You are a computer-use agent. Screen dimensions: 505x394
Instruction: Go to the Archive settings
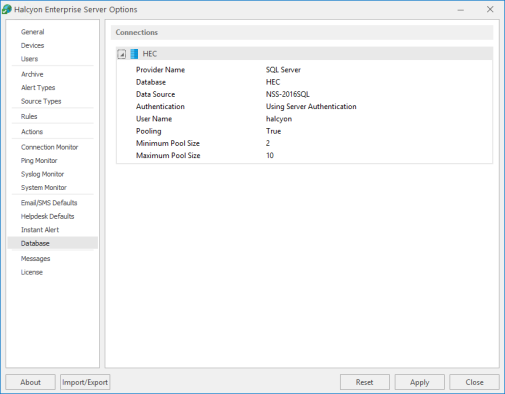tap(32, 74)
